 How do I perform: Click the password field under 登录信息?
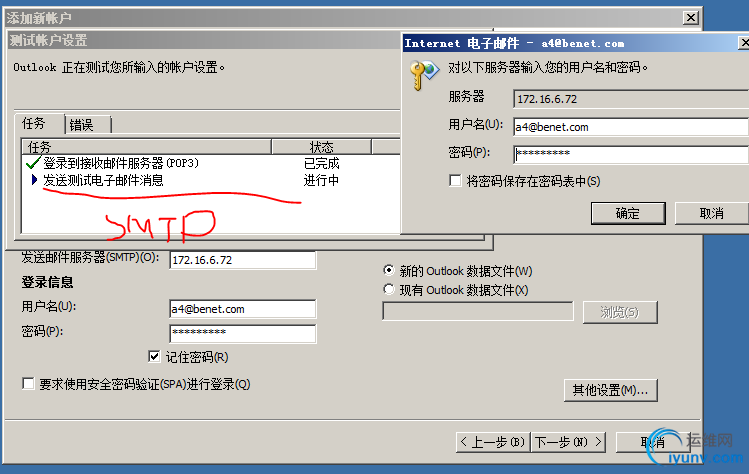pos(243,333)
